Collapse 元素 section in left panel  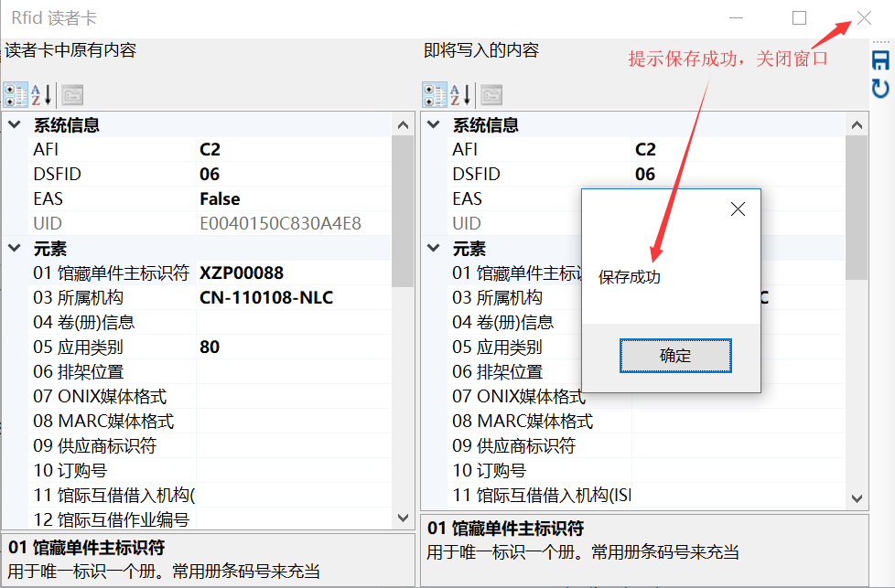click(15, 248)
